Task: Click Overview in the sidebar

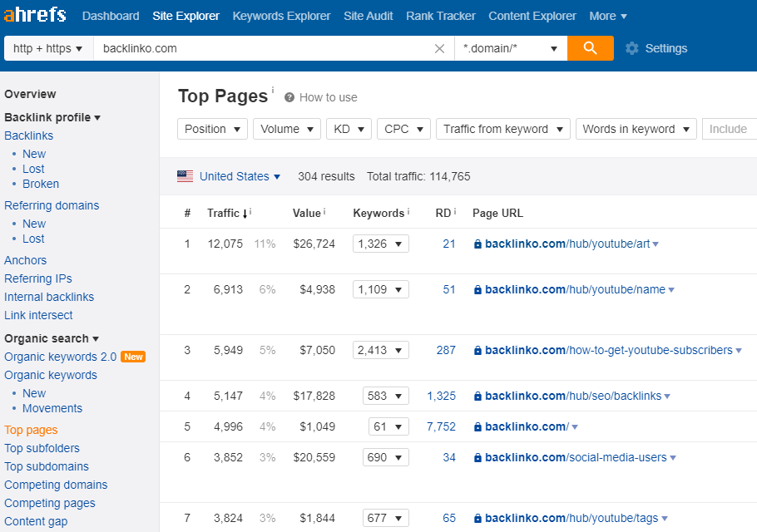Action: pos(30,94)
